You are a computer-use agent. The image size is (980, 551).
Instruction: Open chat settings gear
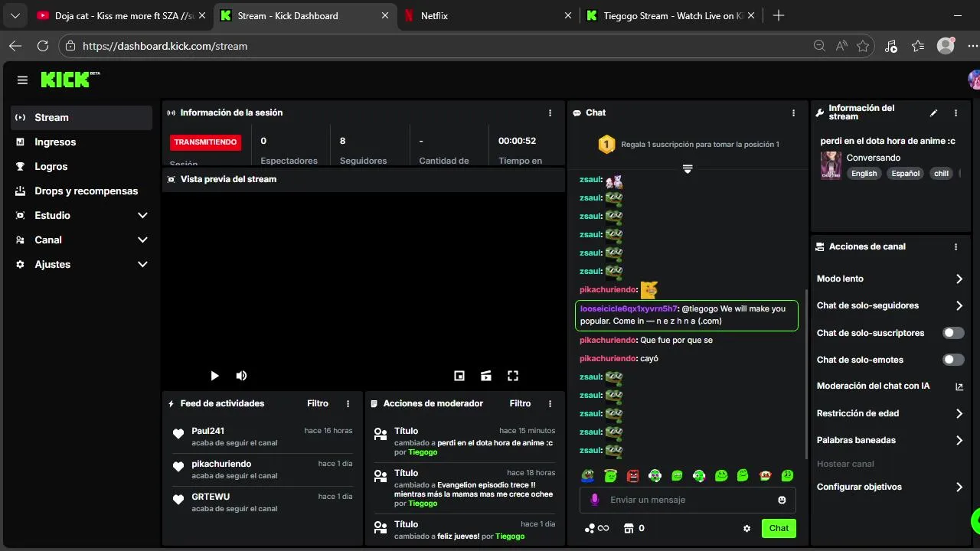746,528
